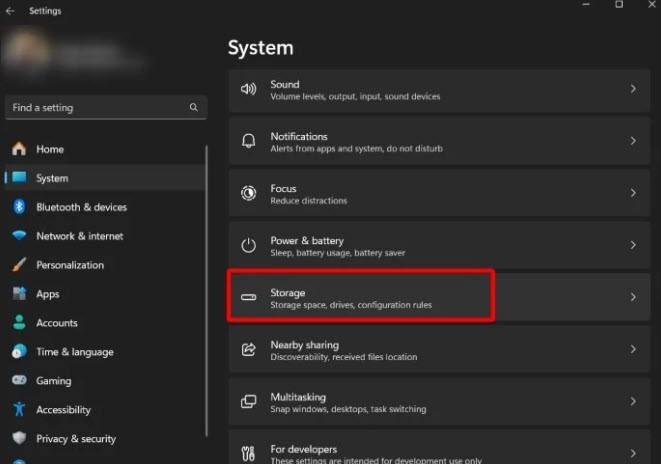Open Power & battery settings
The width and height of the screenshot is (661, 464).
click(x=439, y=245)
